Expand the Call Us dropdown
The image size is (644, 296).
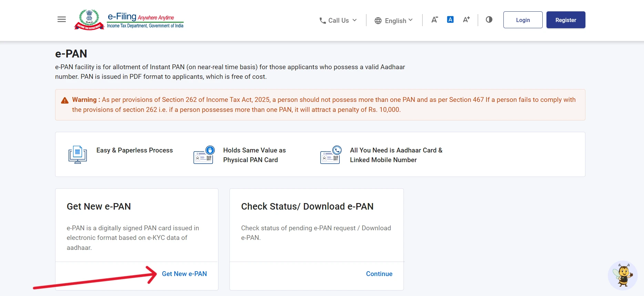click(x=338, y=21)
